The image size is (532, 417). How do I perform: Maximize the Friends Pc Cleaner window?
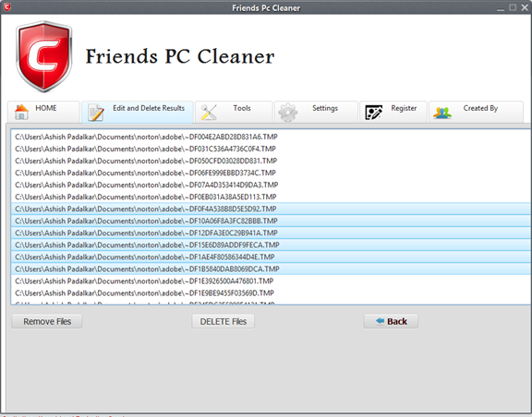point(513,7)
